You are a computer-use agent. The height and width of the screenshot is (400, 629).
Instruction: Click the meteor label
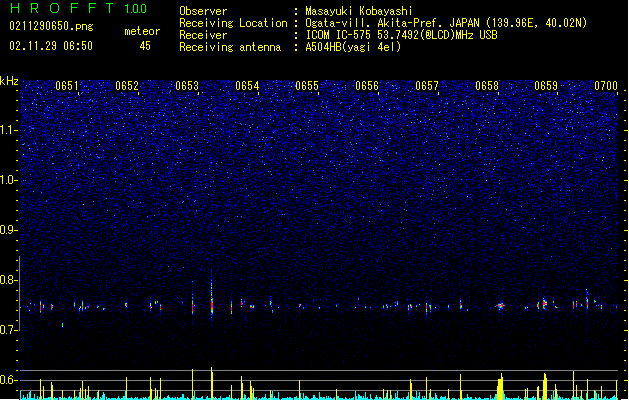click(142, 31)
